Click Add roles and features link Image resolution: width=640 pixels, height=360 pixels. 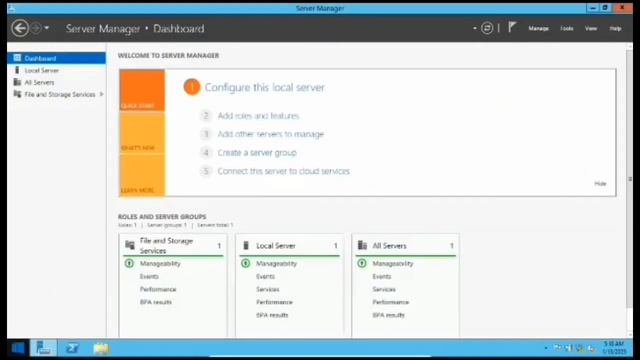click(x=258, y=116)
